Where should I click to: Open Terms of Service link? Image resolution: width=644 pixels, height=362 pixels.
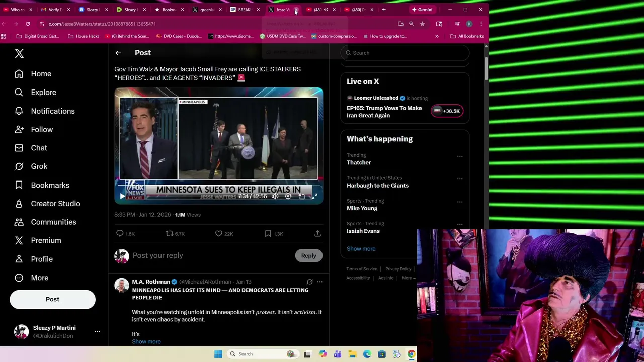[362, 269]
